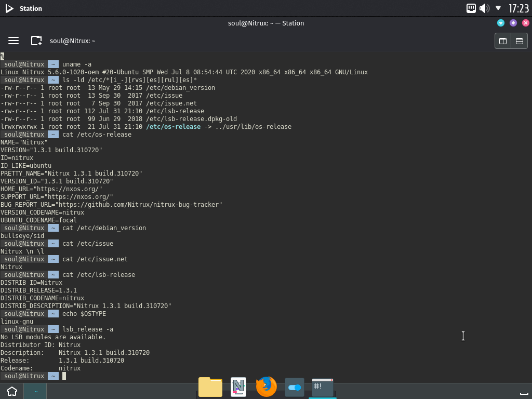This screenshot has width=532, height=399.
Task: Click the 'uname -a' command text
Action: (x=77, y=64)
